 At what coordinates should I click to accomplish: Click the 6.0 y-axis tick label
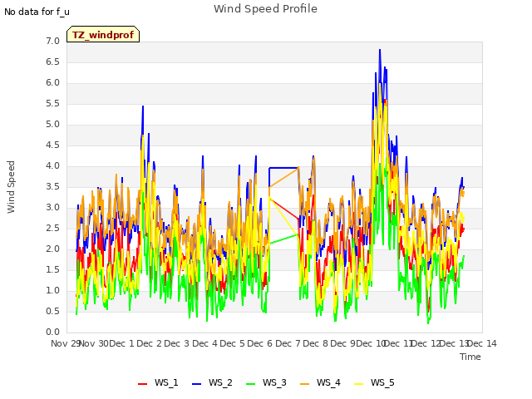(x=52, y=83)
